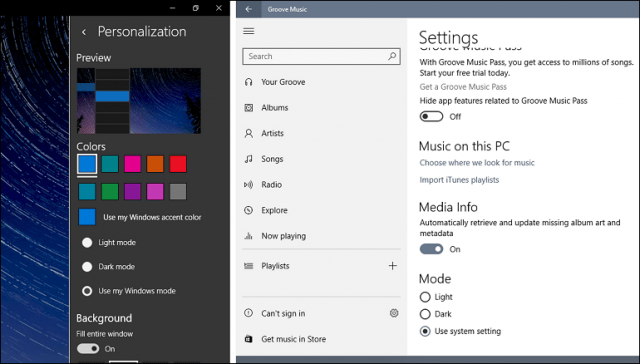
Task: Open Your Groove headphones icon
Action: [249, 82]
